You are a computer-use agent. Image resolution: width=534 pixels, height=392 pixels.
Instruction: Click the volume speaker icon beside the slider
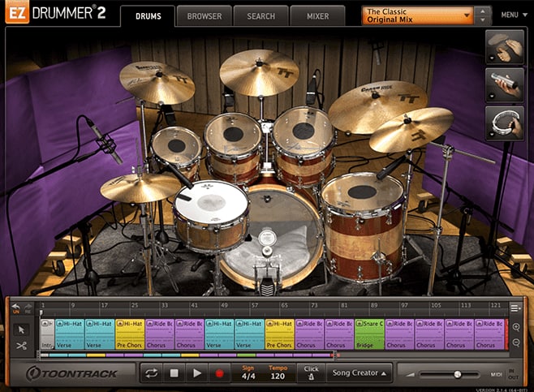(410, 375)
